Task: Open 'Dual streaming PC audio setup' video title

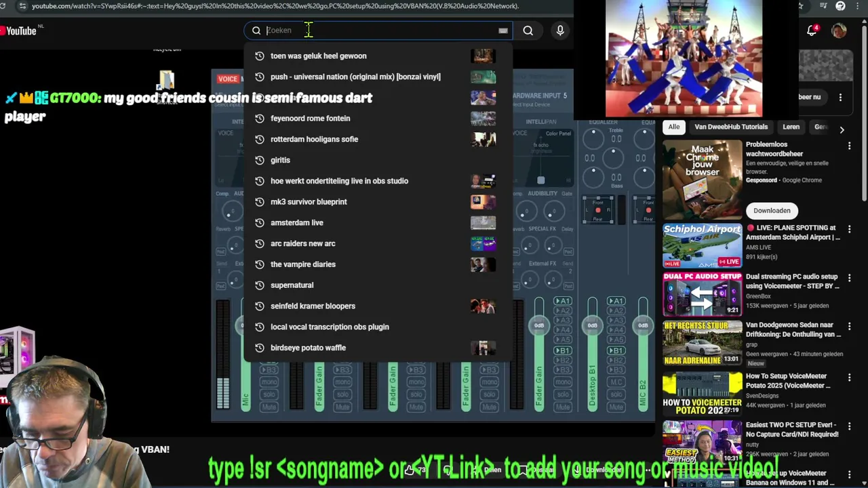Action: [791, 281]
